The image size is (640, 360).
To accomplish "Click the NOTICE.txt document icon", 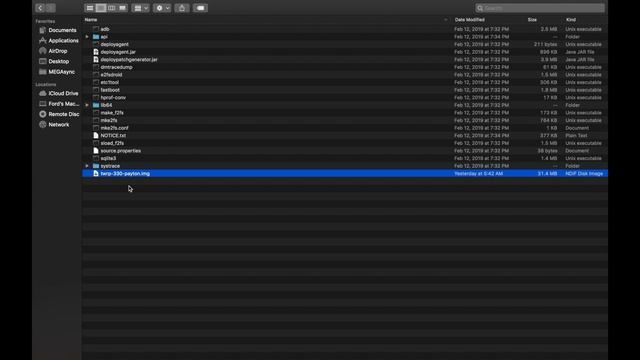I will coord(96,136).
